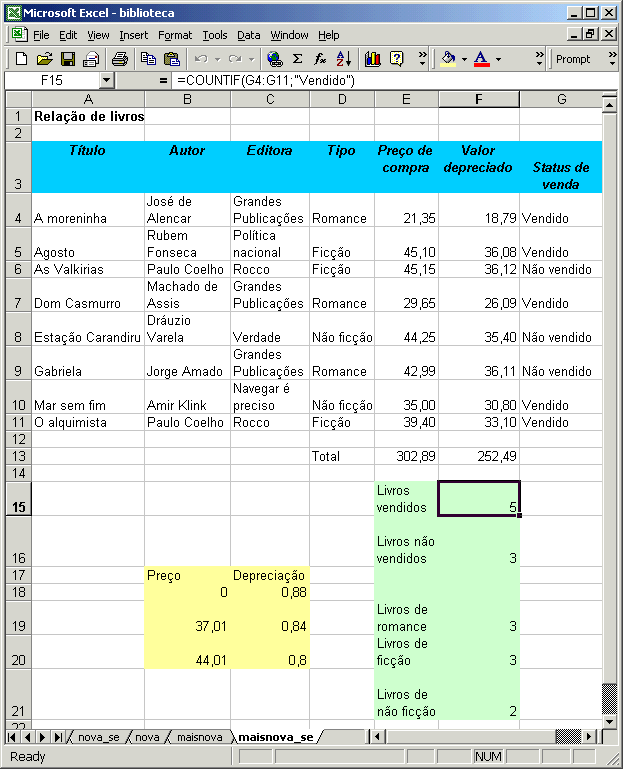Viewport: 623px width, 769px height.
Task: Open the View menu
Action: [98, 35]
